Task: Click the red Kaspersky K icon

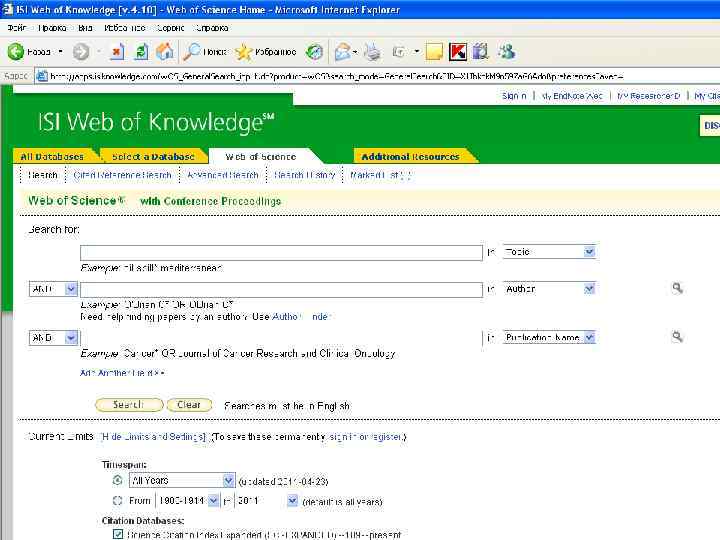Action: [458, 52]
